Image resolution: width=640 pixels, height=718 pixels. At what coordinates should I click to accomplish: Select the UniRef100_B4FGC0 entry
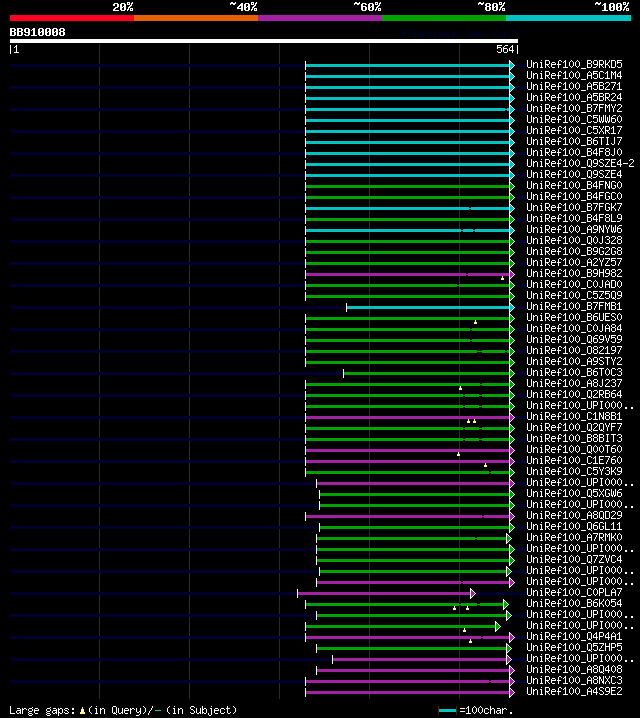(574, 196)
